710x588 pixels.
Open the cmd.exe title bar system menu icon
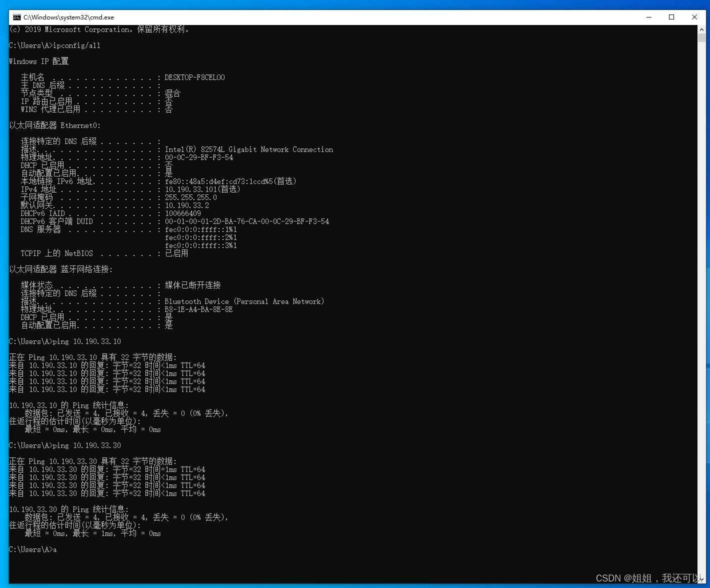(16, 17)
